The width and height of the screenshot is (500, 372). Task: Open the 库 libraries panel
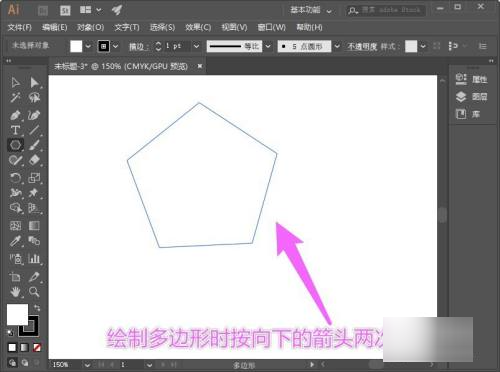(x=468, y=114)
